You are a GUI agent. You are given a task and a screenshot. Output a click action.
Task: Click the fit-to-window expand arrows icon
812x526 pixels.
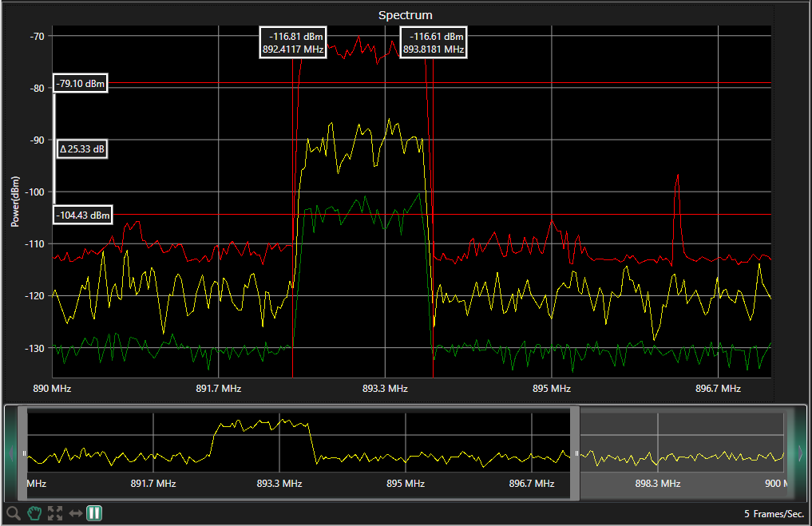tap(54, 513)
